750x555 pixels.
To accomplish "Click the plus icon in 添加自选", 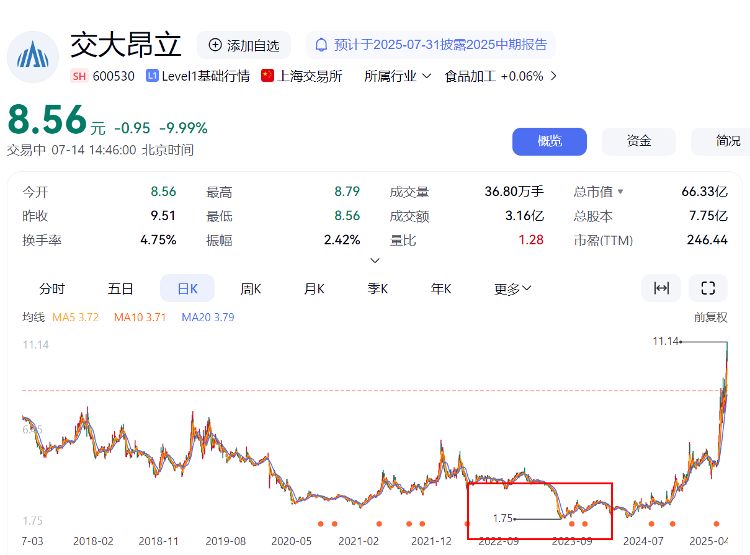I will coord(215,45).
